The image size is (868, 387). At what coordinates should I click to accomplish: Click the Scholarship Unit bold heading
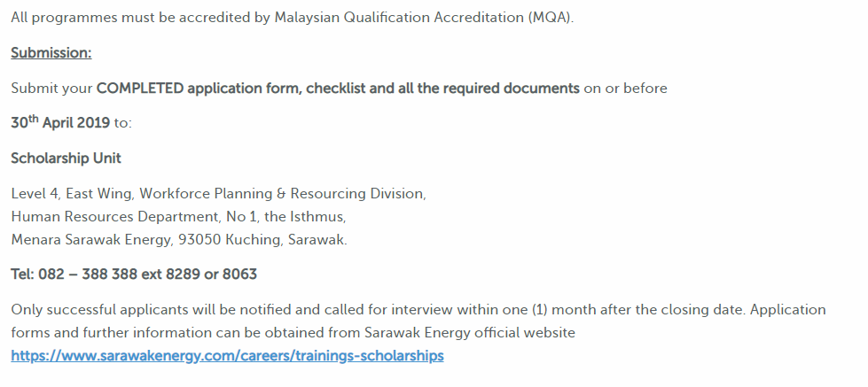(66, 159)
